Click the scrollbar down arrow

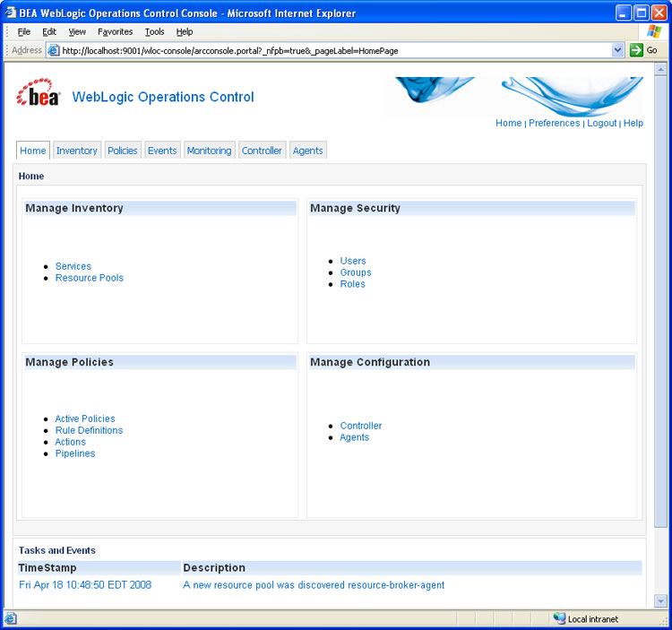(x=660, y=601)
